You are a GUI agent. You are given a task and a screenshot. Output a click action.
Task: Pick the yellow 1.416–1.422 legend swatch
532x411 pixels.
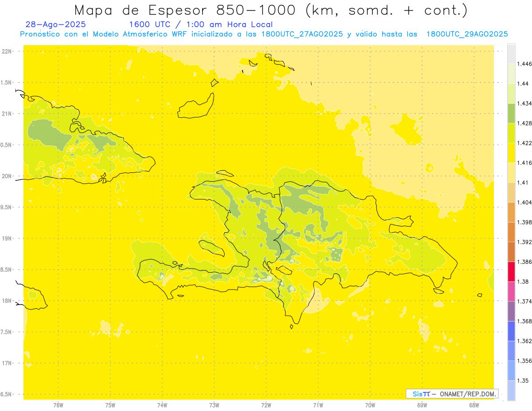511,153
